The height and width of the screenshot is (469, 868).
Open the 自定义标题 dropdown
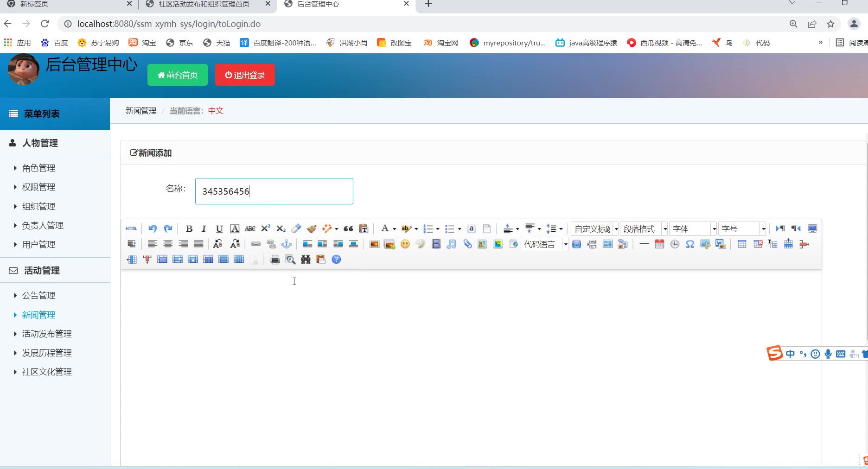point(595,228)
